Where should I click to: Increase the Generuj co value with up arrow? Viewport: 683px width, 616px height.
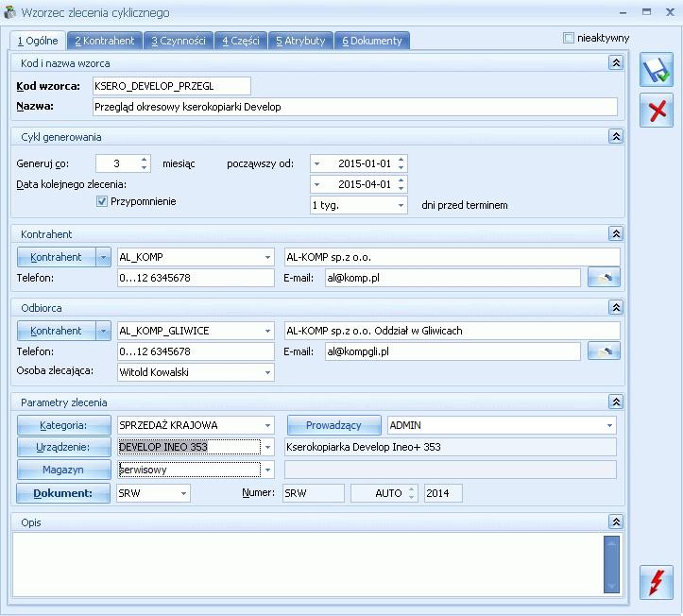click(x=145, y=160)
